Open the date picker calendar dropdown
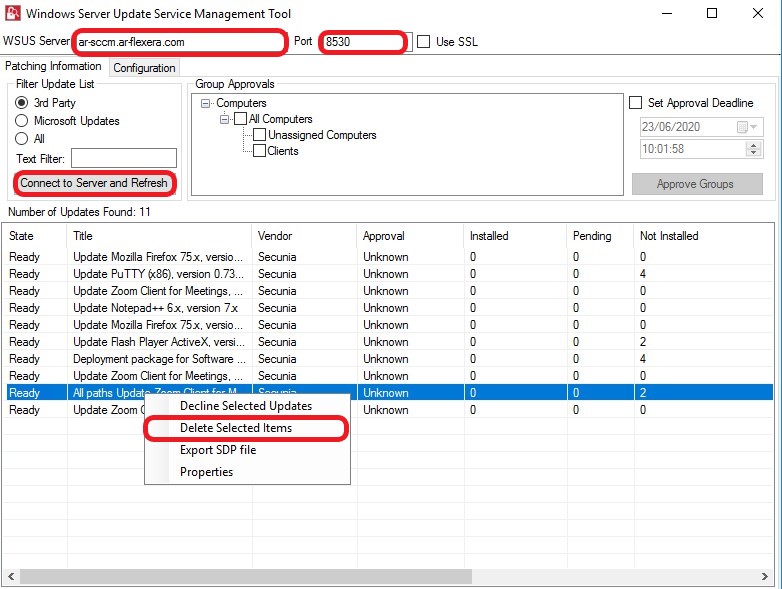 click(x=747, y=127)
